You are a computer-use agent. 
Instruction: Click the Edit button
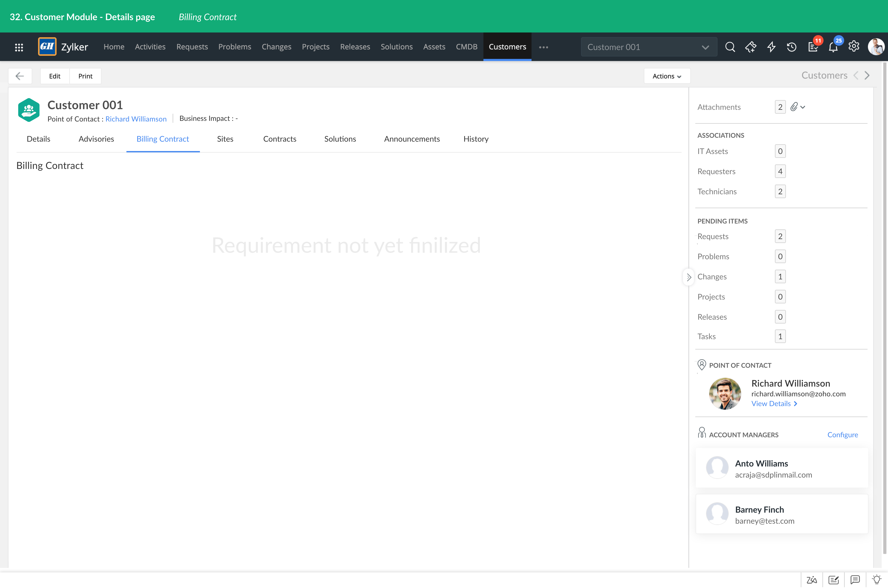[x=55, y=76]
